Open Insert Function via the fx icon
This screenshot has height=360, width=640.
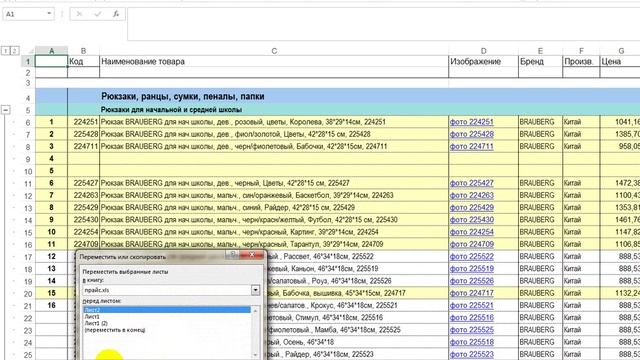coord(116,14)
